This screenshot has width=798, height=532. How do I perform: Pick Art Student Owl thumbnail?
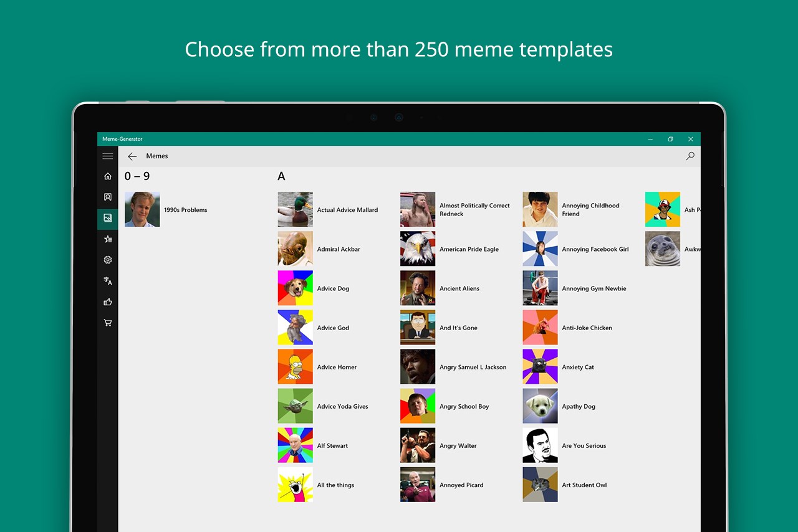(541, 484)
